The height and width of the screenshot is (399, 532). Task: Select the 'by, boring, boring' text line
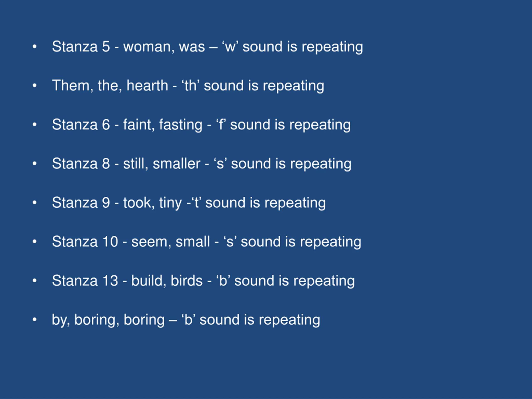point(186,320)
